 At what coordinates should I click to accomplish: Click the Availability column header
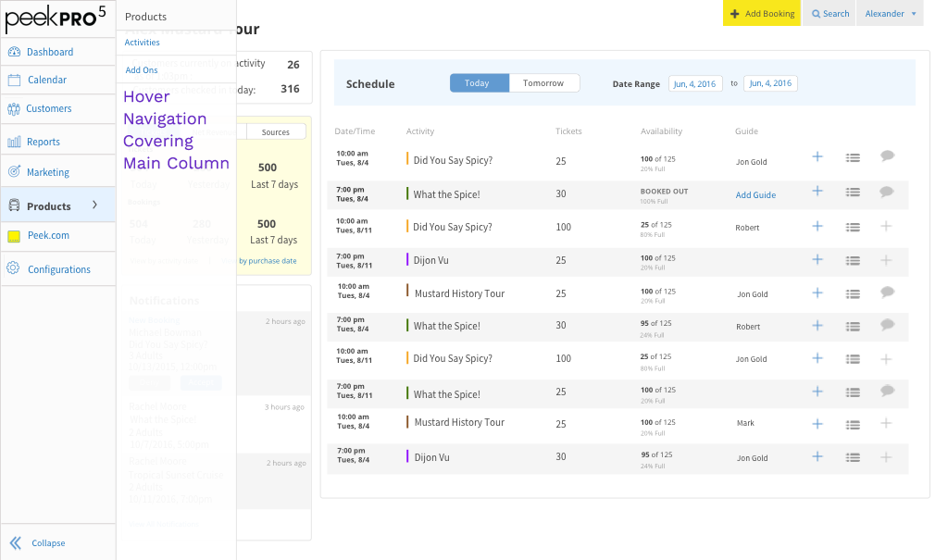661,131
